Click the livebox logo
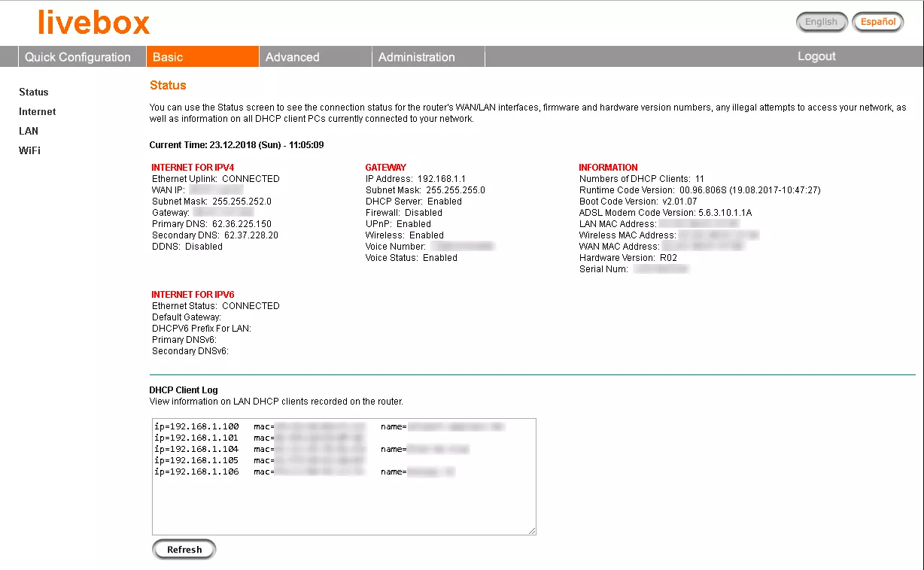Image resolution: width=924 pixels, height=570 pixels. (x=93, y=23)
